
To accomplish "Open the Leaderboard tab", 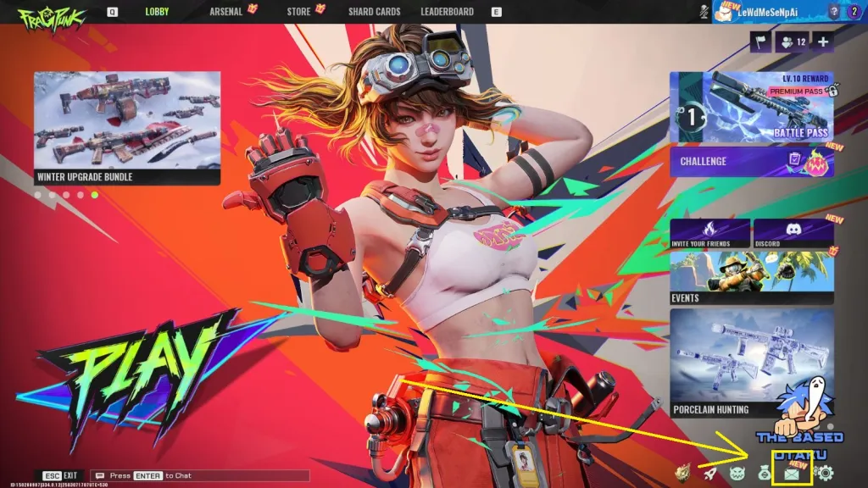I will tap(447, 12).
